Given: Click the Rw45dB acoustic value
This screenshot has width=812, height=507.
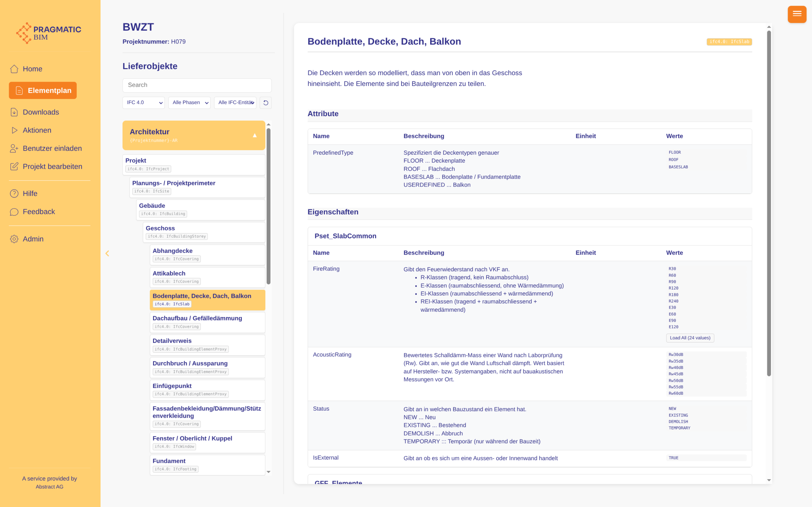Looking at the screenshot, I should (676, 374).
